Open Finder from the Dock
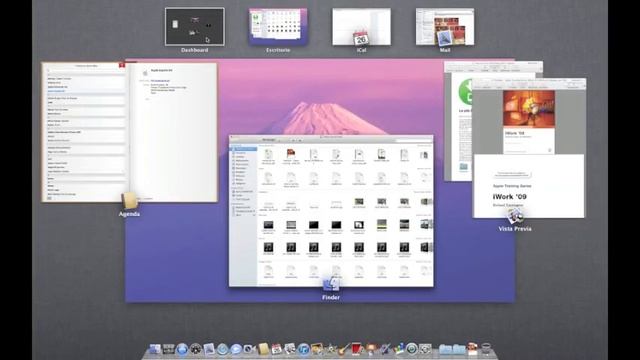The width and height of the screenshot is (640, 360). click(x=155, y=349)
